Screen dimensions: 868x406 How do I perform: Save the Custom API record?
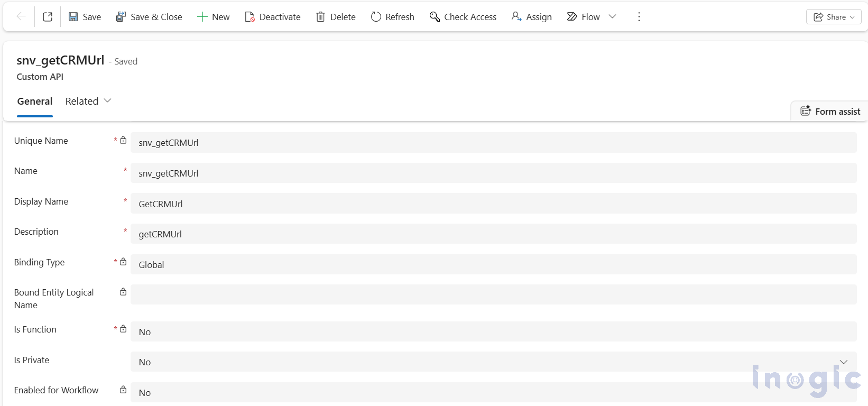click(x=85, y=17)
